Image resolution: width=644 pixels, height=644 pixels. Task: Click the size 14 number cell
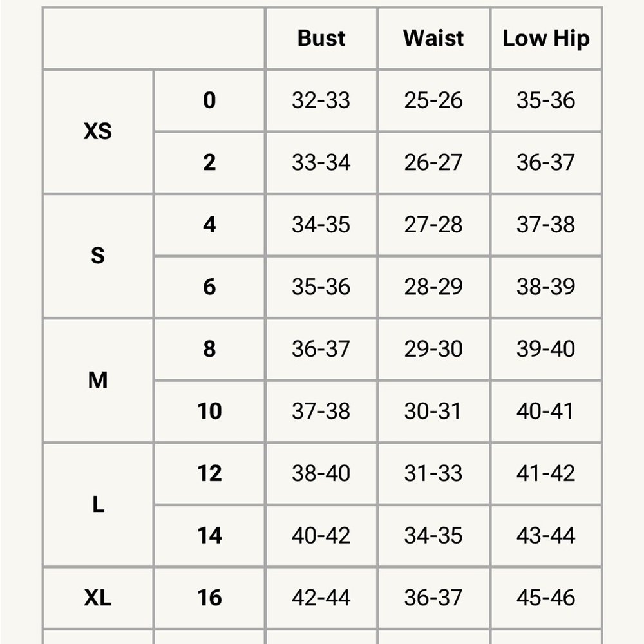209,535
